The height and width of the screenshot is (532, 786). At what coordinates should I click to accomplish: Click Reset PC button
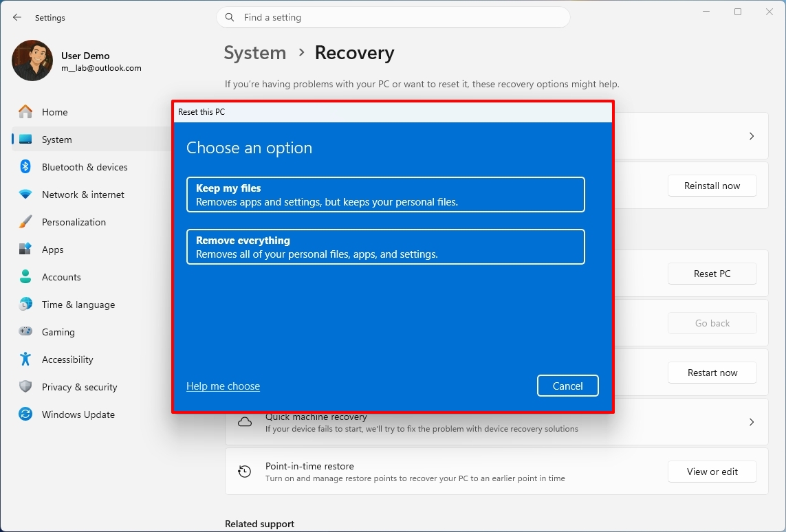[712, 274]
